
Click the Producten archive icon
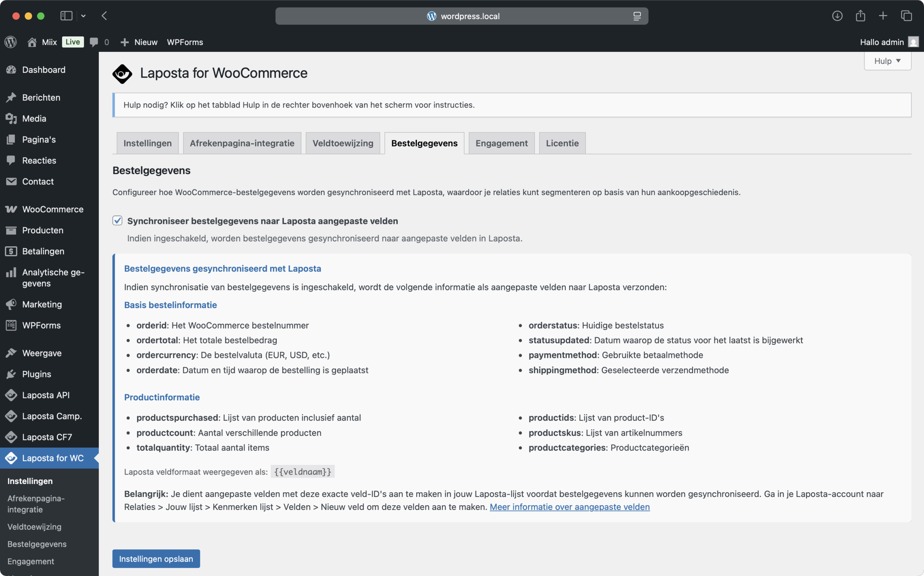pos(11,230)
